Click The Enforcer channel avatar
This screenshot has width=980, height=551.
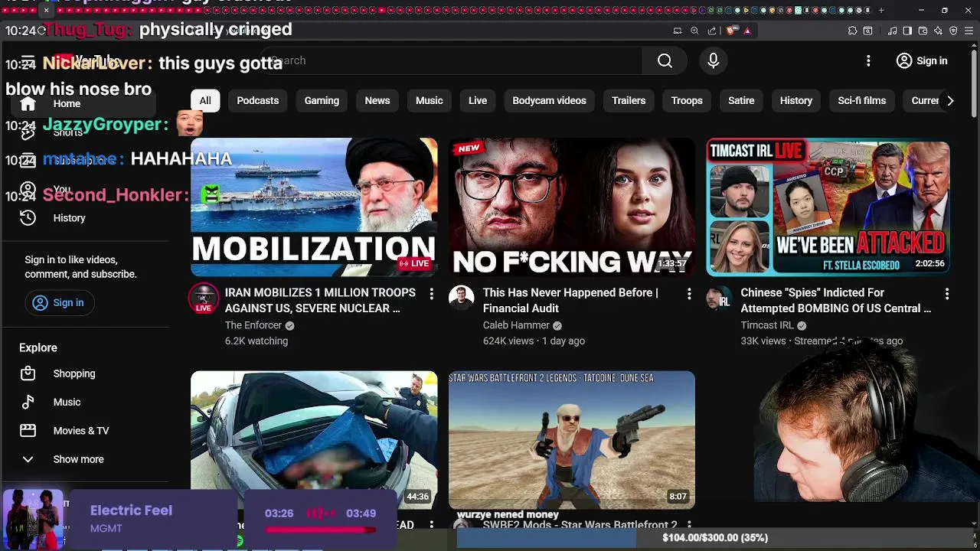pos(204,298)
